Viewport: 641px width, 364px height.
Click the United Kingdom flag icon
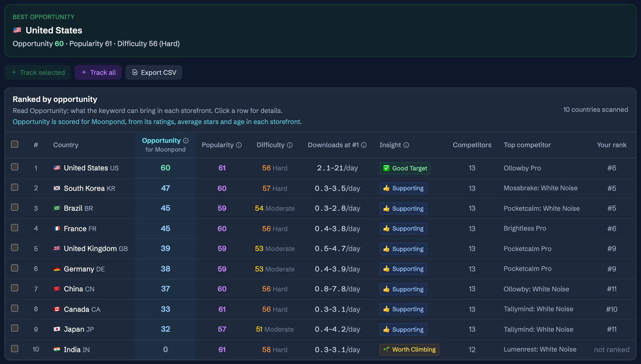point(57,249)
